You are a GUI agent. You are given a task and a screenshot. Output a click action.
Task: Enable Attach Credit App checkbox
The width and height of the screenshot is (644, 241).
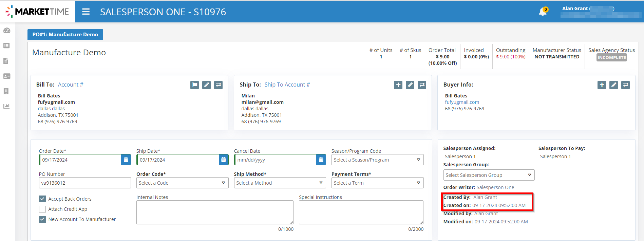pos(42,209)
